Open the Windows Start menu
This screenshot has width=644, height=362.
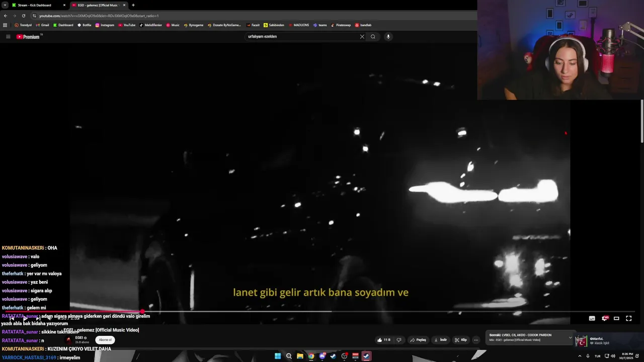278,356
